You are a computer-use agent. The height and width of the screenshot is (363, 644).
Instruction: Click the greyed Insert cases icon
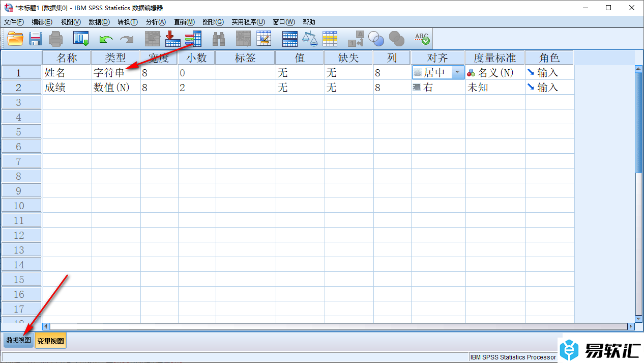click(244, 39)
